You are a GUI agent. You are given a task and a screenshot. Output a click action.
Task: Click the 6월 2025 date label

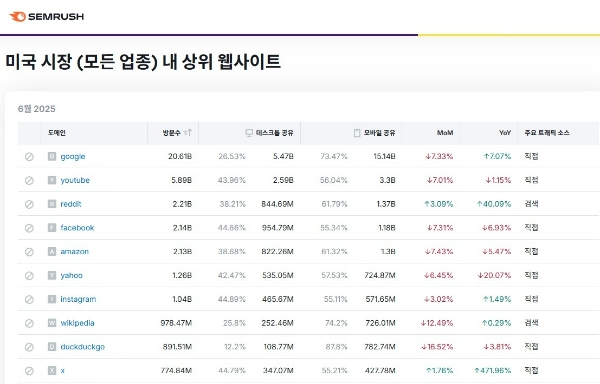37,109
